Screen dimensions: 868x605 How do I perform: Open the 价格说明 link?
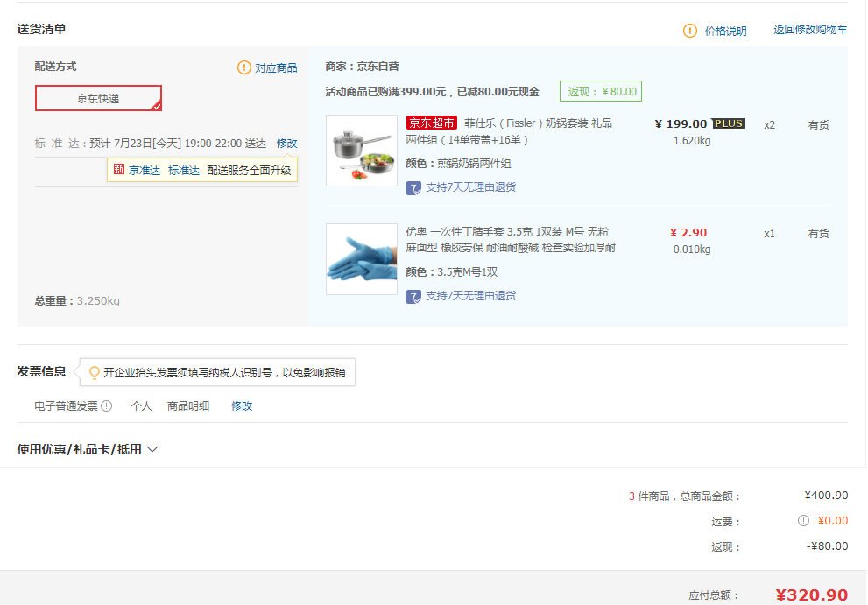pyautogui.click(x=725, y=31)
